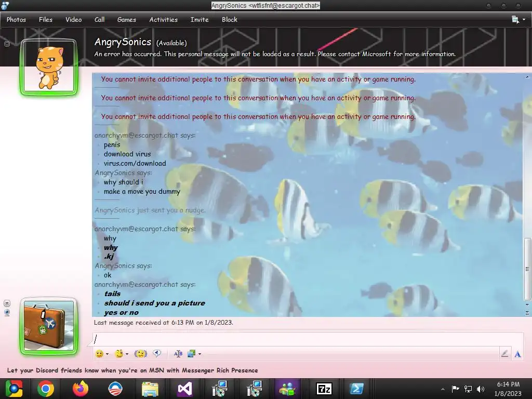Open File Explorer from taskbar
The width and height of the screenshot is (532, 399).
pos(150,389)
